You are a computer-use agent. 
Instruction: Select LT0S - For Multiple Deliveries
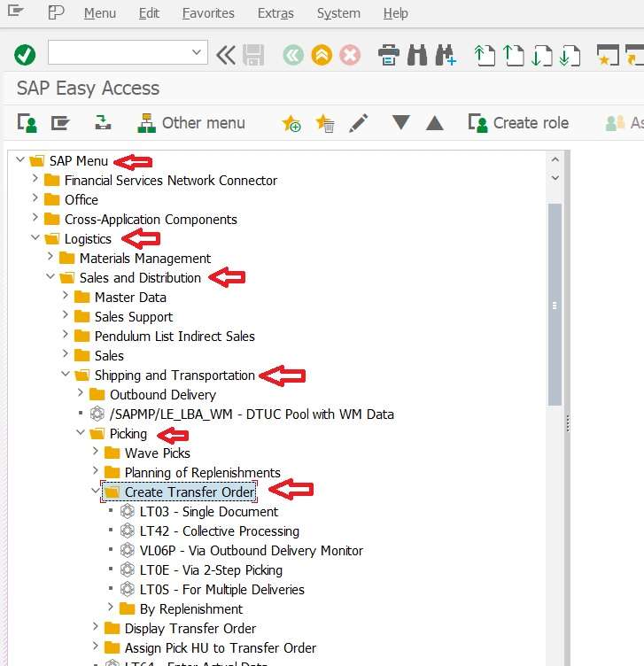tap(221, 590)
